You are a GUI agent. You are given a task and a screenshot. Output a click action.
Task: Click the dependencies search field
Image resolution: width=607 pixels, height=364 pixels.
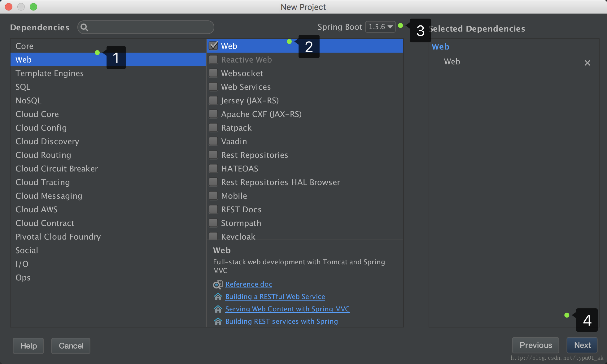[149, 28]
